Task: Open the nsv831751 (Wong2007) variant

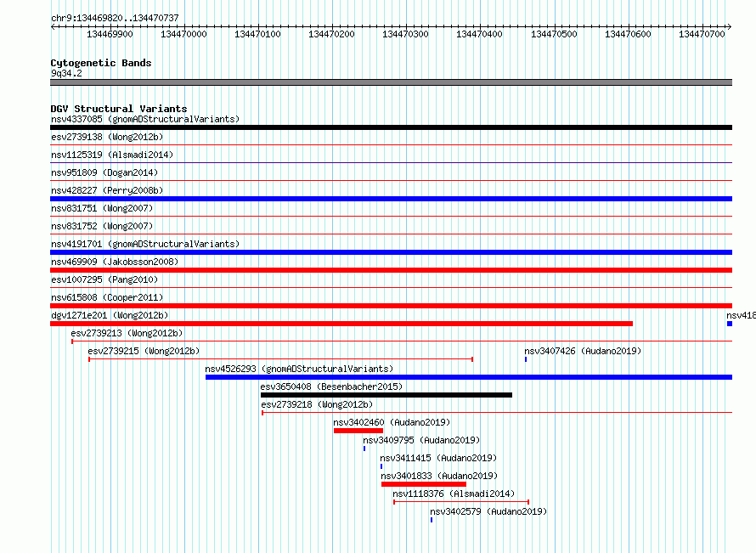Action: click(x=102, y=208)
